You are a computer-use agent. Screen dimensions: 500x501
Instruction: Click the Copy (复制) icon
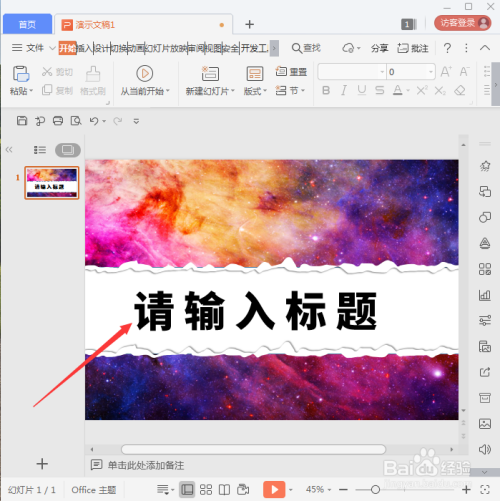(47, 90)
